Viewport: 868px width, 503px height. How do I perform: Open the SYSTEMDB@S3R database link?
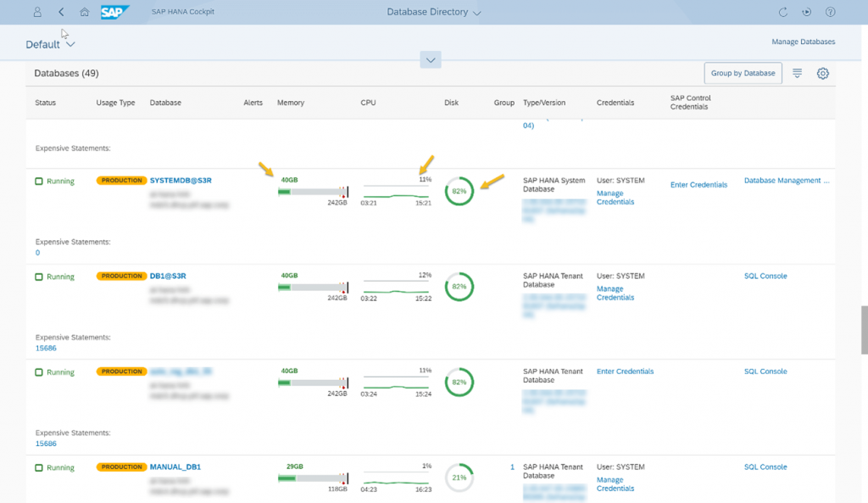coord(181,181)
